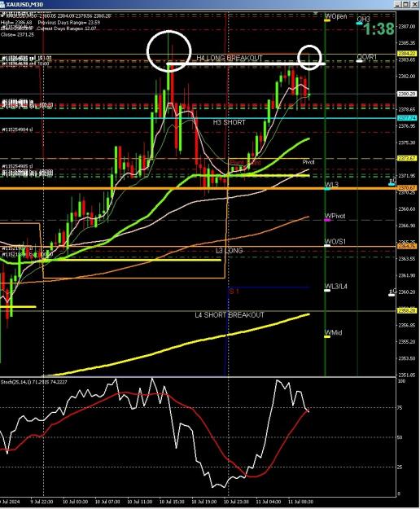Select the L3 LONG level label
This screenshot has width=420, height=509.
229,251
